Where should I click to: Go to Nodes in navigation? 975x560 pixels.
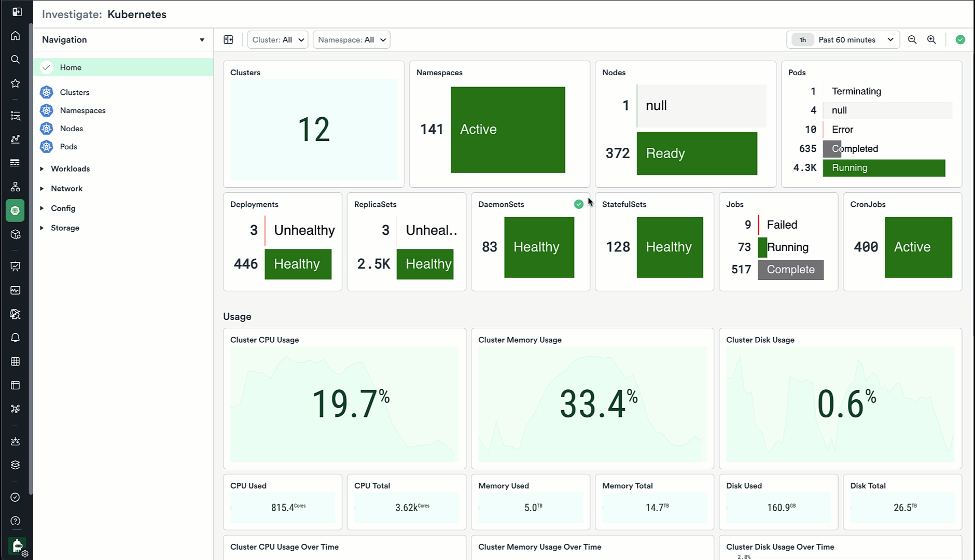pos(72,129)
